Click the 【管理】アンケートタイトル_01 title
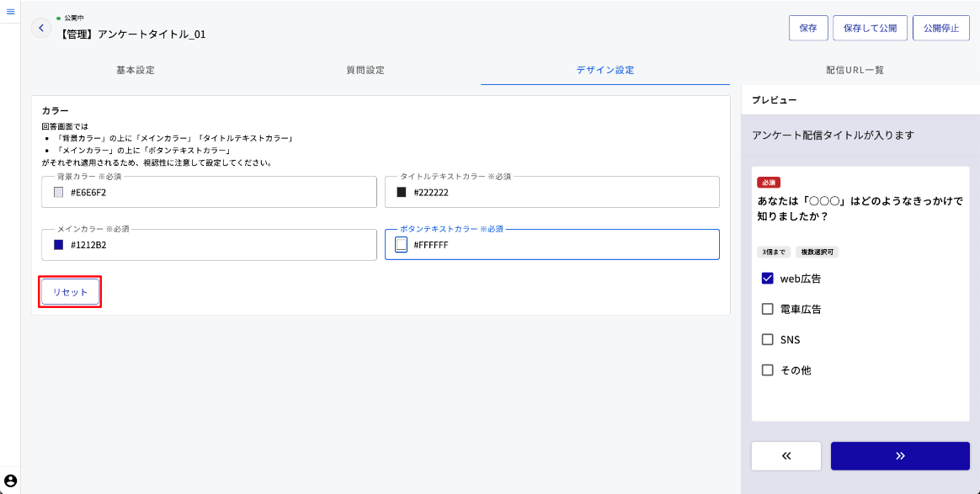The height and width of the screenshot is (494, 980). coord(132,35)
